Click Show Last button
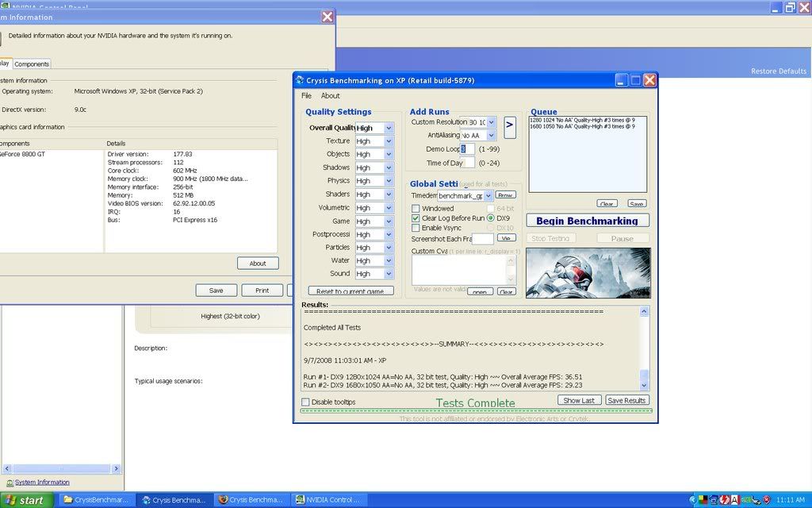The height and width of the screenshot is (508, 812). (579, 401)
